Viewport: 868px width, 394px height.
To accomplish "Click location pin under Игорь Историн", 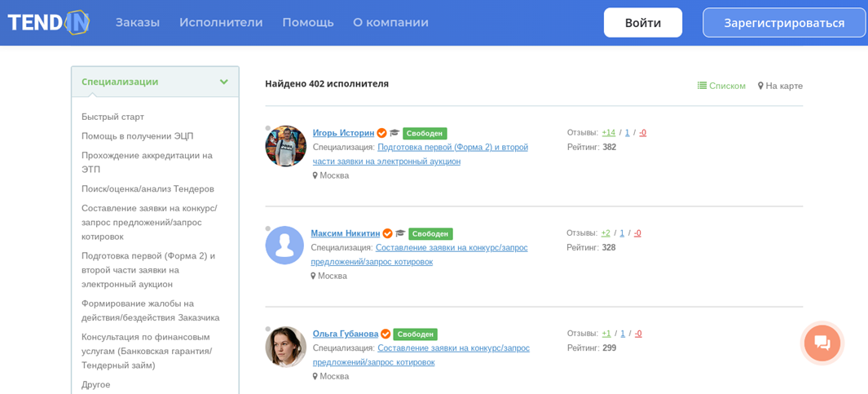I will (x=315, y=175).
